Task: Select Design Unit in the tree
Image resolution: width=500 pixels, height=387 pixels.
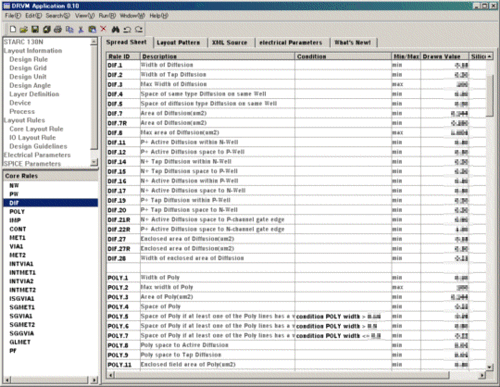Action: [28, 77]
